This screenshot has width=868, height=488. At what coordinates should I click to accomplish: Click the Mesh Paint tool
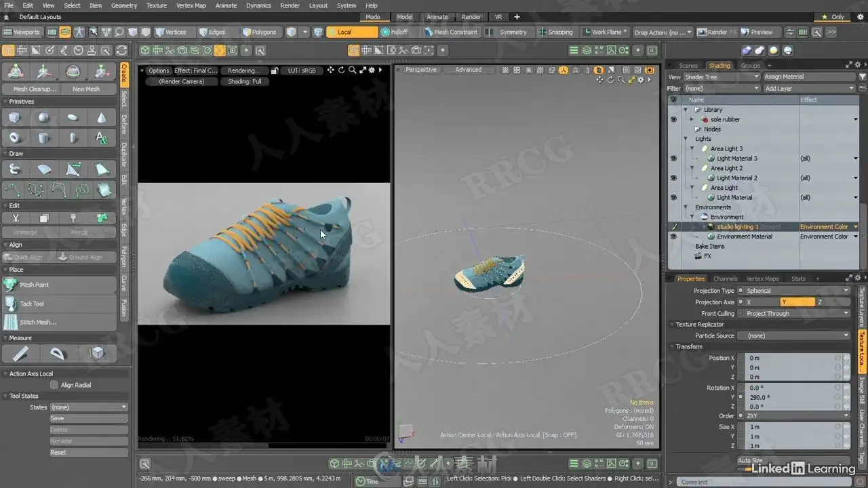[x=34, y=285]
